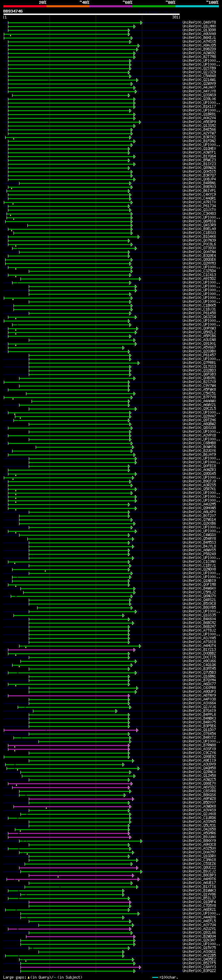Click label UniRef100_Q214W1
This screenshot has width=222, height=980.
(x=199, y=80)
